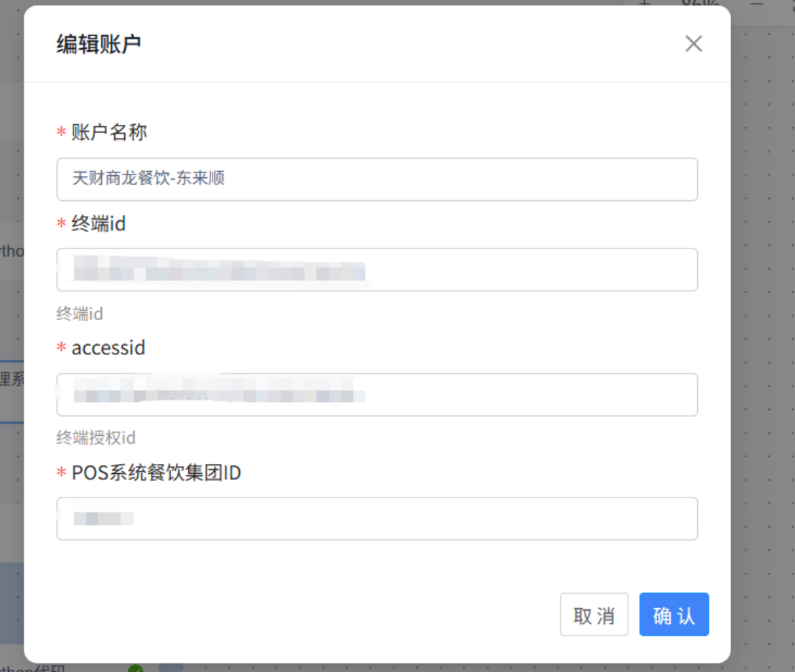Click the green checkmark status icon
This screenshot has width=795, height=672.
135,668
